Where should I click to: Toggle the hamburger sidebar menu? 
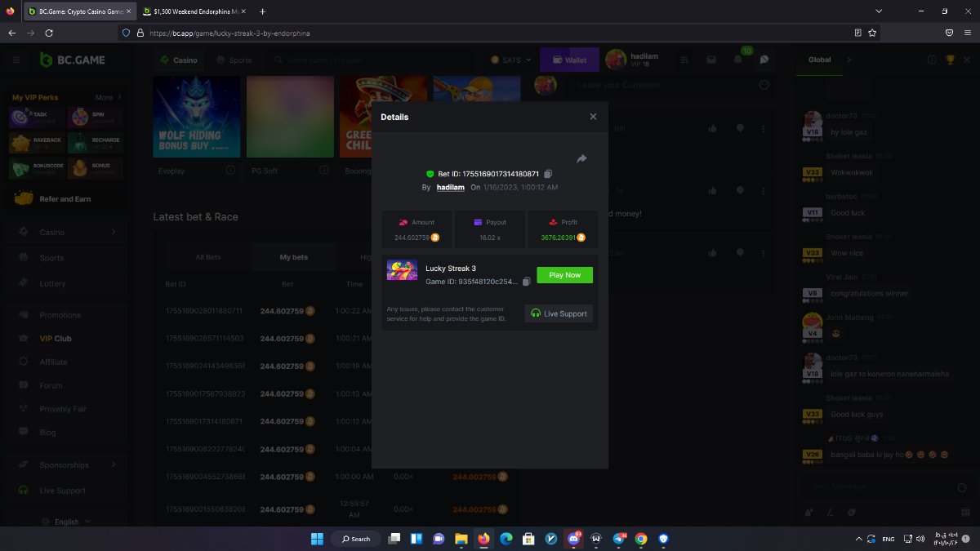coord(16,60)
